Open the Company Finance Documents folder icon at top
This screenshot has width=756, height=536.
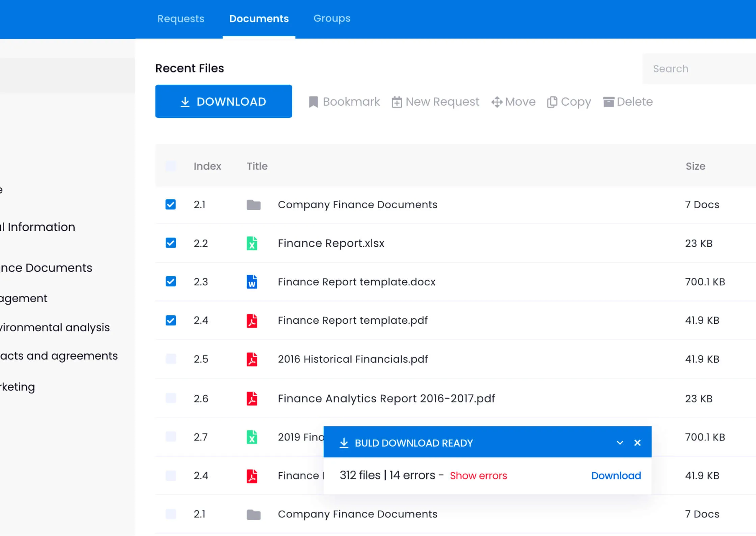(253, 205)
